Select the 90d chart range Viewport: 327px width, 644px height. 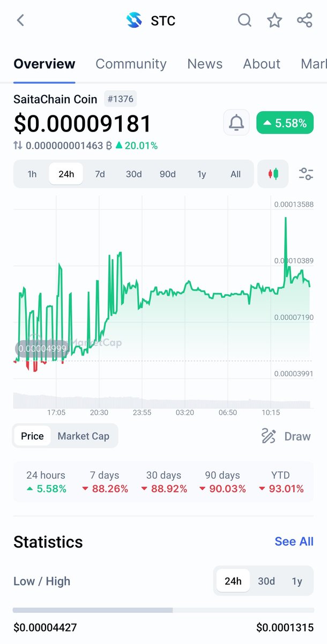click(167, 174)
